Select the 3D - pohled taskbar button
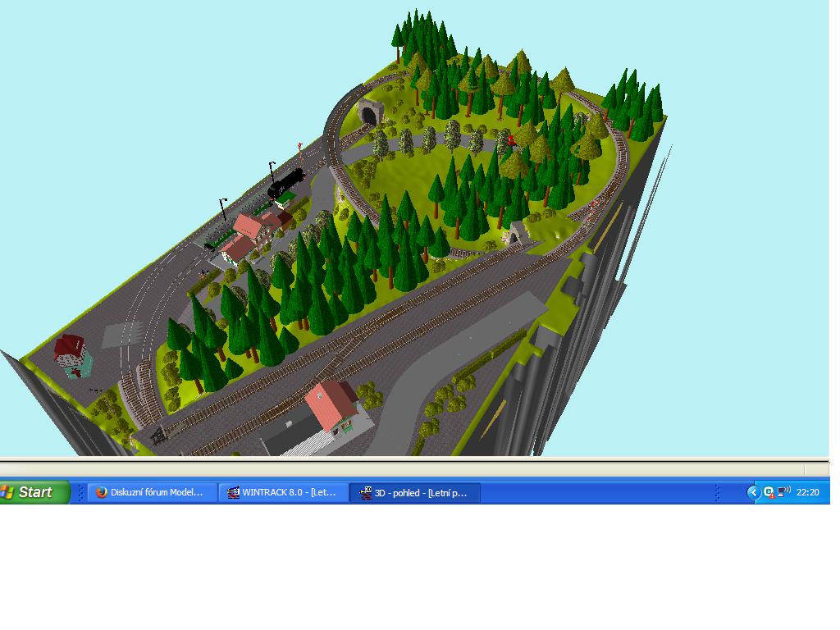 tap(415, 492)
